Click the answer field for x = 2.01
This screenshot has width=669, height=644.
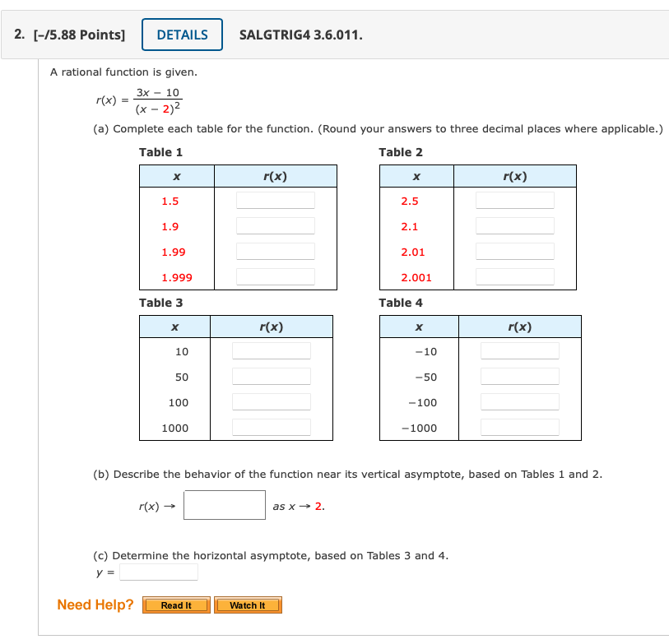(515, 251)
